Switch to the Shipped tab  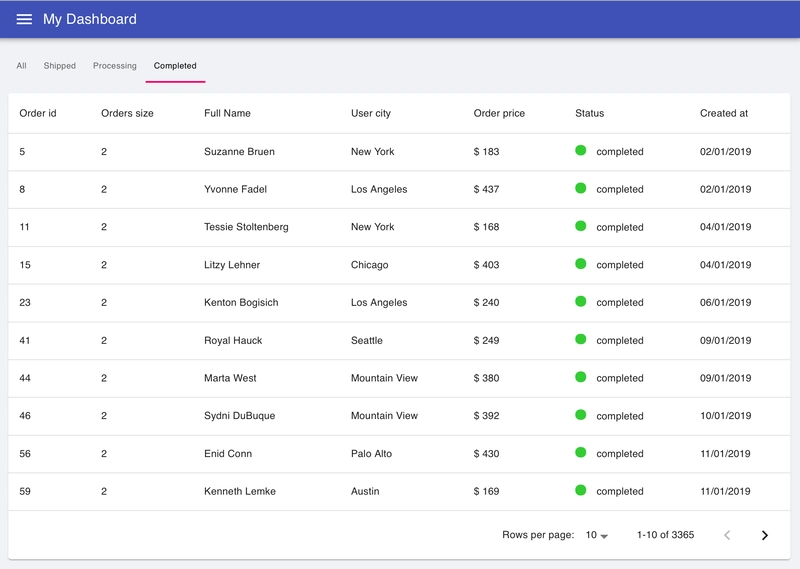click(x=60, y=65)
